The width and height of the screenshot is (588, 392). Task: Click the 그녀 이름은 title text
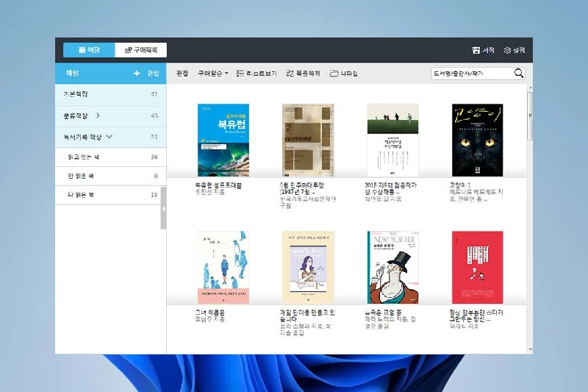click(x=209, y=312)
